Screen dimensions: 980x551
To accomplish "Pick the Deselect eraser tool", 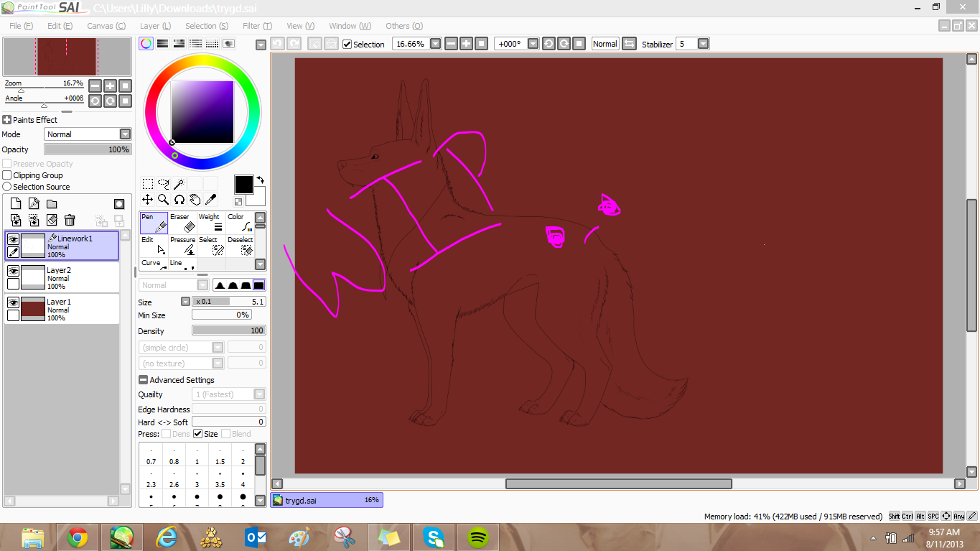I will pyautogui.click(x=240, y=246).
